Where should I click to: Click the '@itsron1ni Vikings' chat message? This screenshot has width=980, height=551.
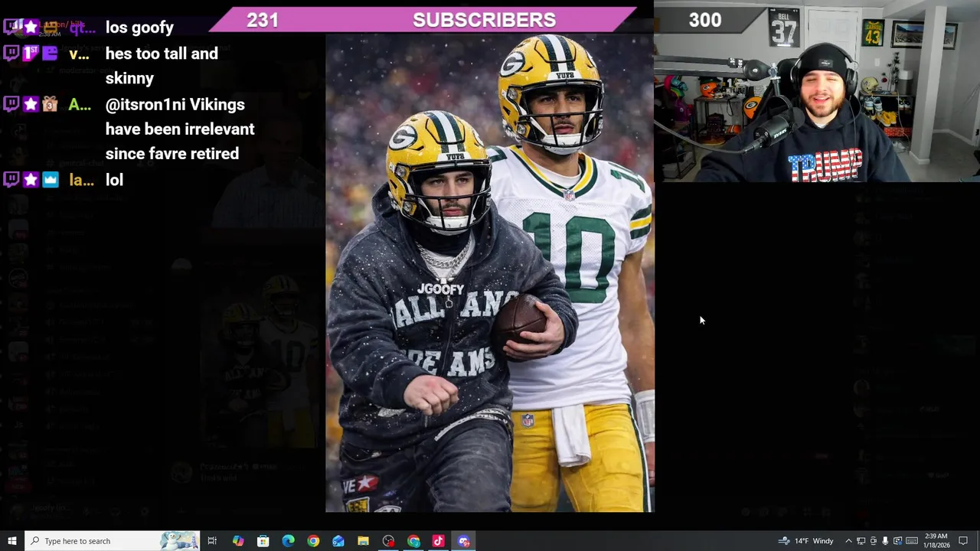pos(180,129)
